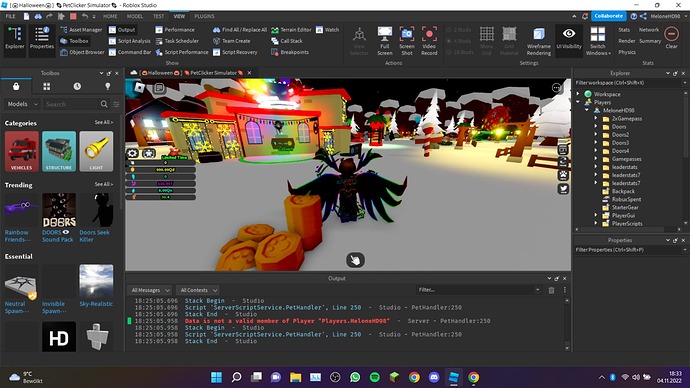Switch to the HOME ribbon tab
This screenshot has height=388, width=690.
[x=110, y=16]
